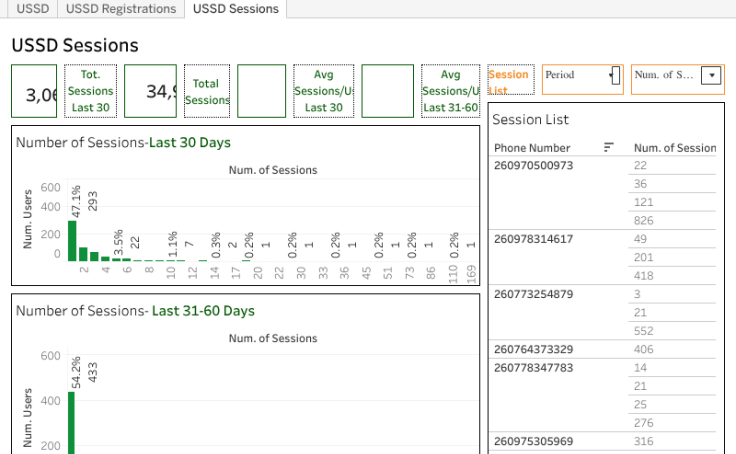Click phone number 260975305969
The width and height of the screenshot is (736, 454).
[x=534, y=441]
